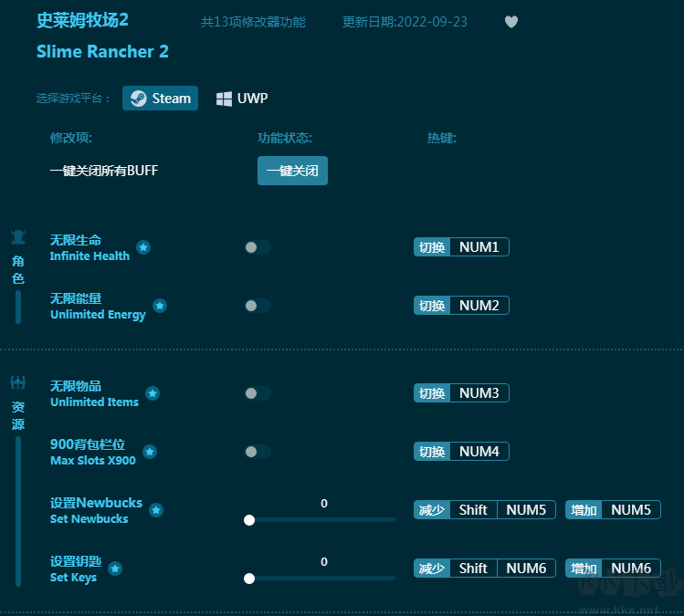This screenshot has height=616, width=684.
Task: Click star icon beside Unlimited Items
Action: [153, 393]
